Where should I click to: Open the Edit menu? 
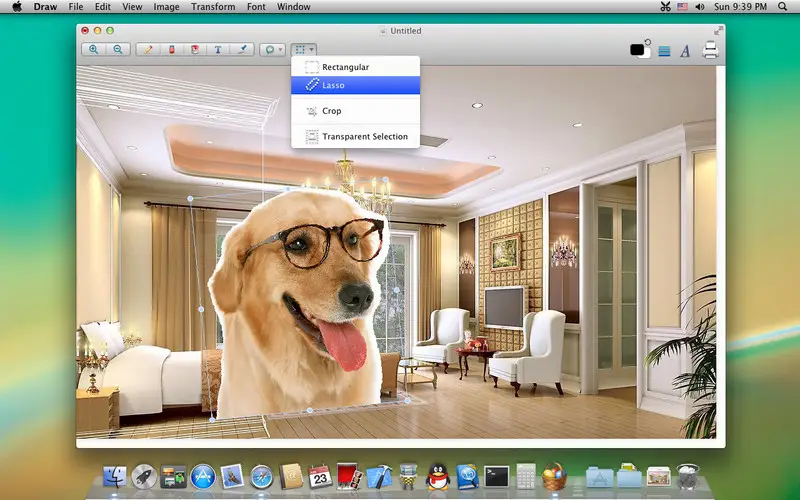point(103,7)
